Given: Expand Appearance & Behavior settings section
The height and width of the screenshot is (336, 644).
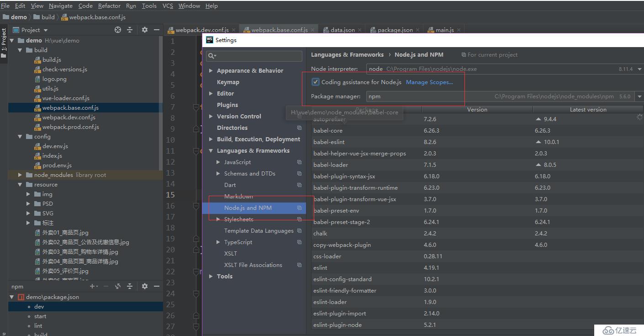Looking at the screenshot, I should click(x=211, y=70).
